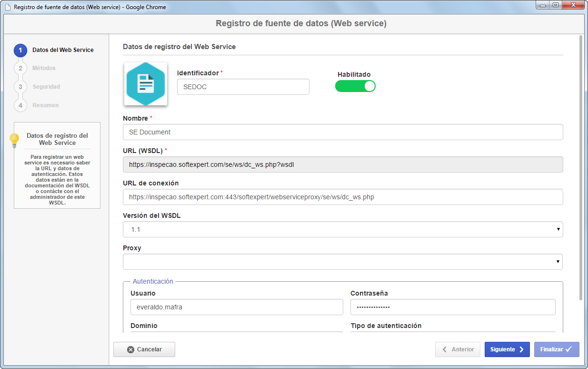Toggle the Habilitado switch off
The height and width of the screenshot is (369, 588).
pyautogui.click(x=355, y=86)
